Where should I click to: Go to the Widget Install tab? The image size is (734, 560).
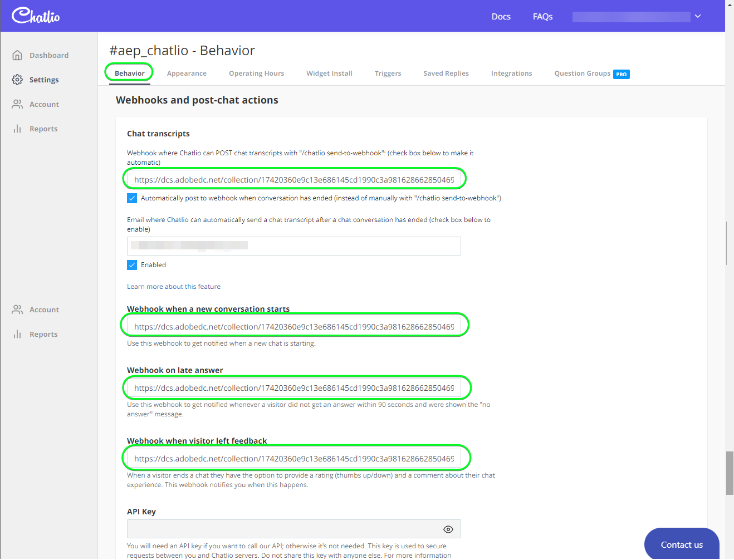point(329,73)
